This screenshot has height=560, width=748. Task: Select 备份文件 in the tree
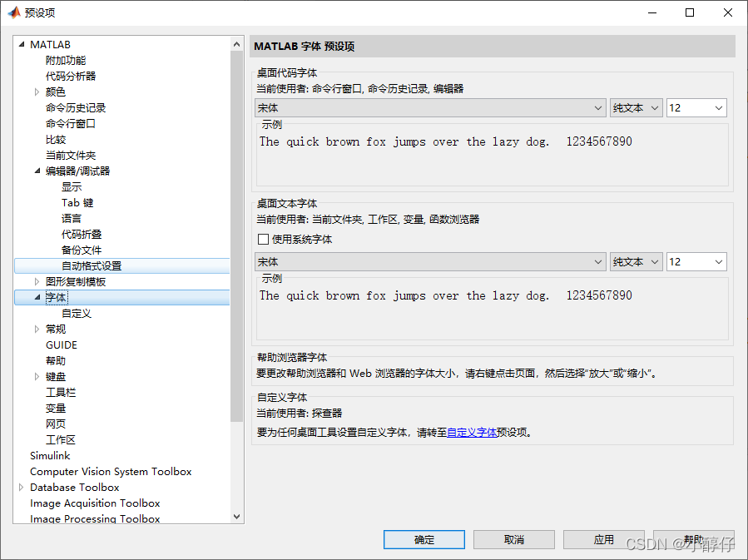pos(82,250)
